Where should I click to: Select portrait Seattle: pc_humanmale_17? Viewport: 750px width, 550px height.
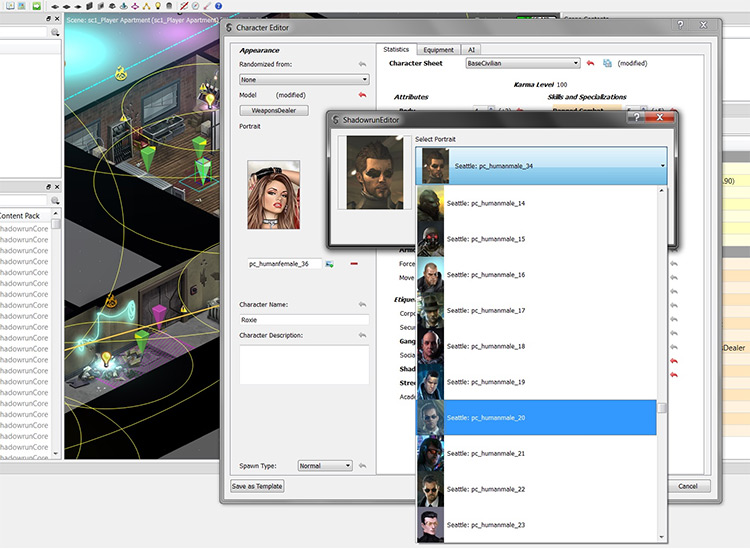click(536, 310)
